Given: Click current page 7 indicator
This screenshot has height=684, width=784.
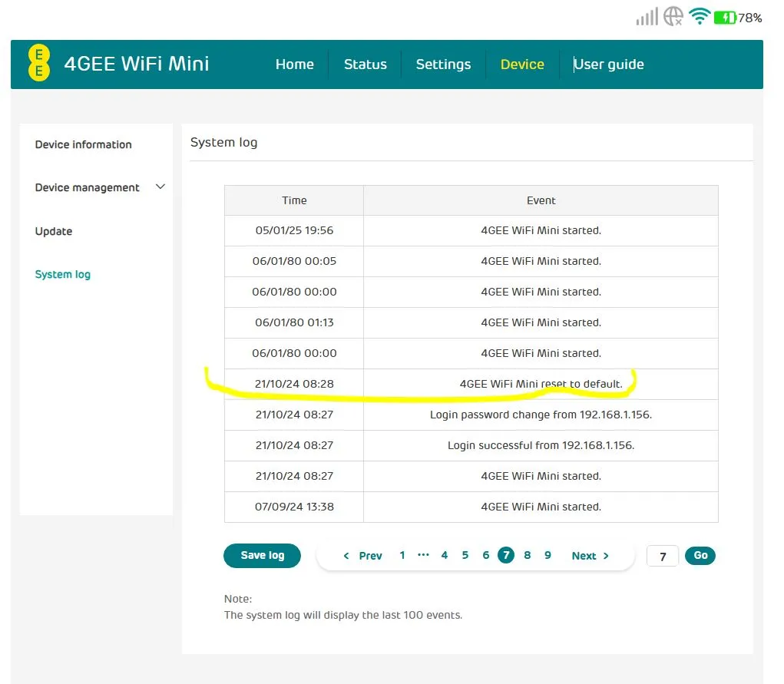Looking at the screenshot, I should coord(506,555).
